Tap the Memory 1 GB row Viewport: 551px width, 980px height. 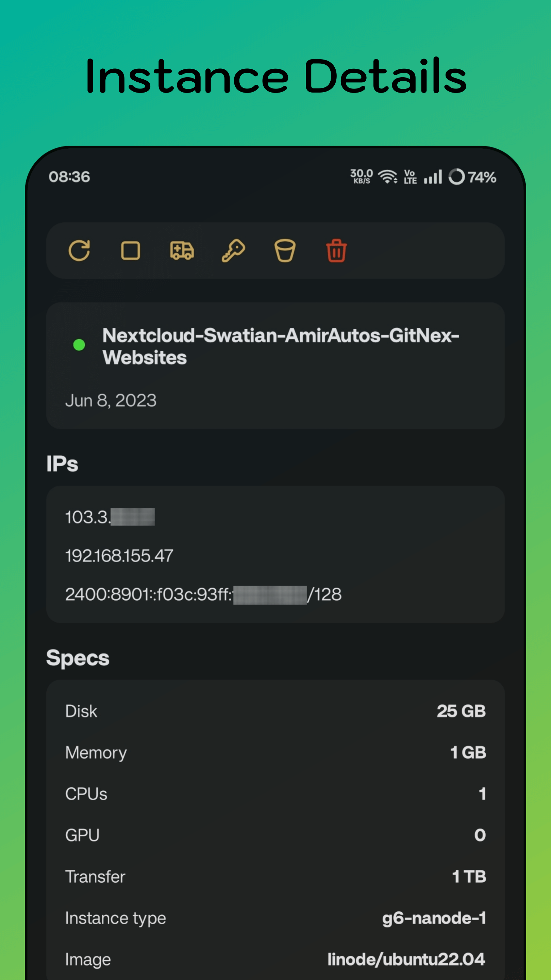[x=275, y=752]
